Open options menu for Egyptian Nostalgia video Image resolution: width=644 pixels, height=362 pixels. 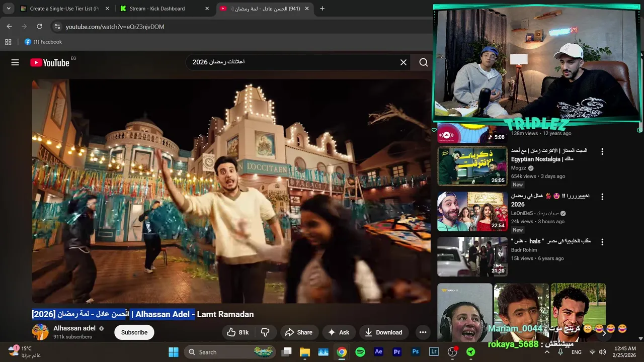pyautogui.click(x=602, y=151)
